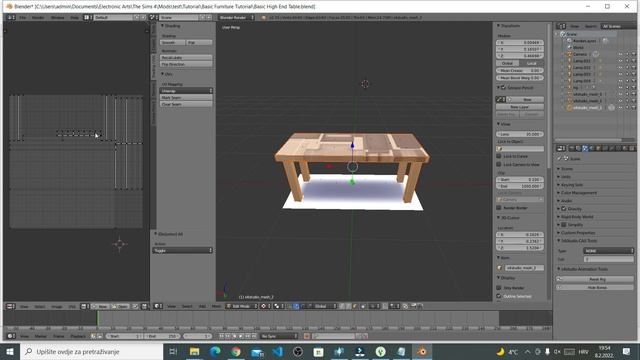
Task: Click the play animation button in timeline
Action: coord(241,336)
